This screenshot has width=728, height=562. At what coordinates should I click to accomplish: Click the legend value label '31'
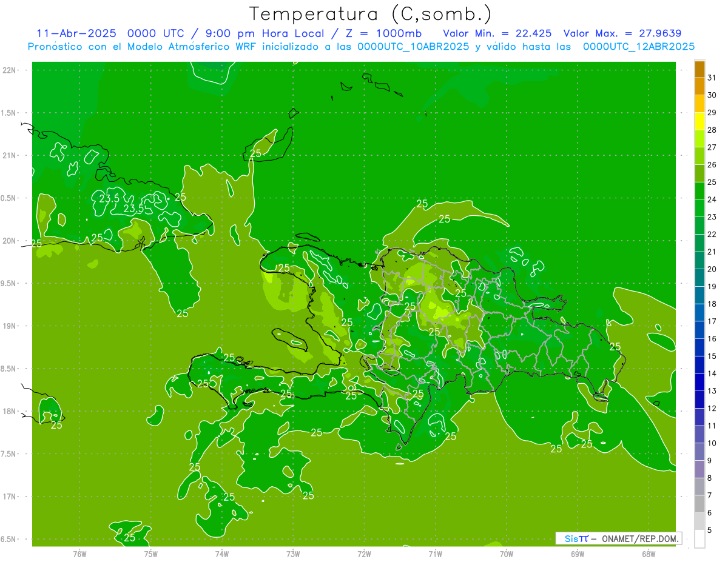[712, 78]
